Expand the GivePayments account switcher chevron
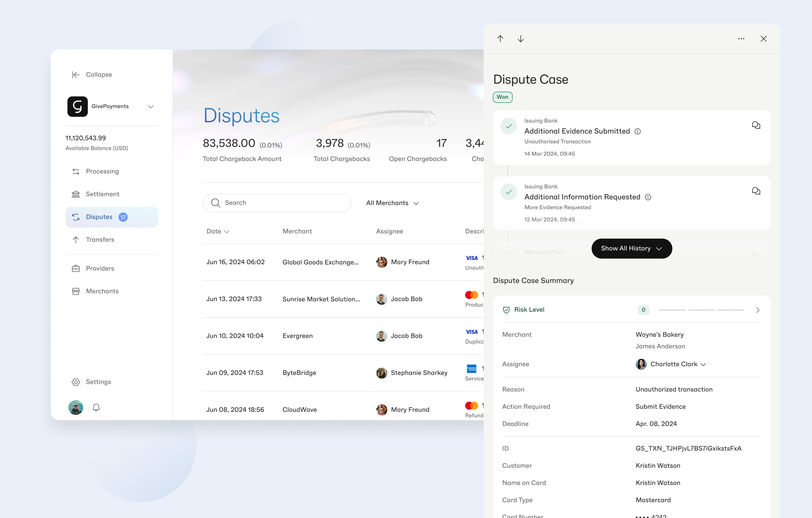Screen dimensions: 812x518 (x=151, y=107)
